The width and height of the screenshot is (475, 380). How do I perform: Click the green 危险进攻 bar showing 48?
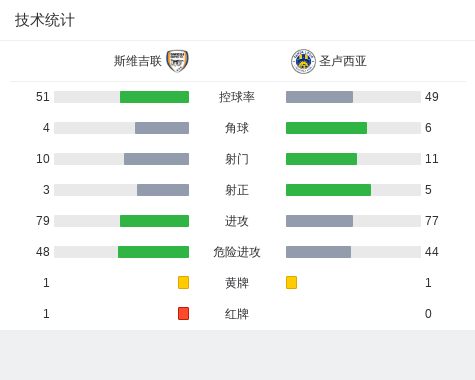(153, 252)
